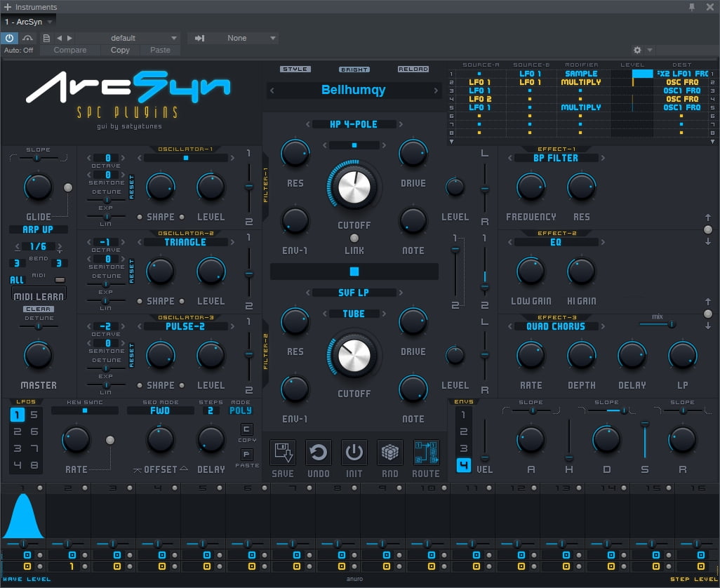Viewport: 720px width, 588px height.
Task: Open the ARP UP mode selector
Action: pyautogui.click(x=38, y=229)
